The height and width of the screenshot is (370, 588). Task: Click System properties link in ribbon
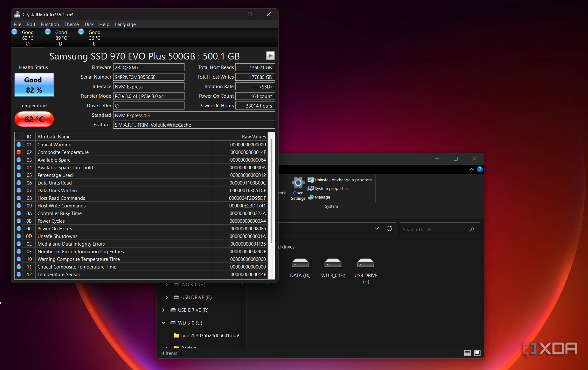(x=332, y=189)
